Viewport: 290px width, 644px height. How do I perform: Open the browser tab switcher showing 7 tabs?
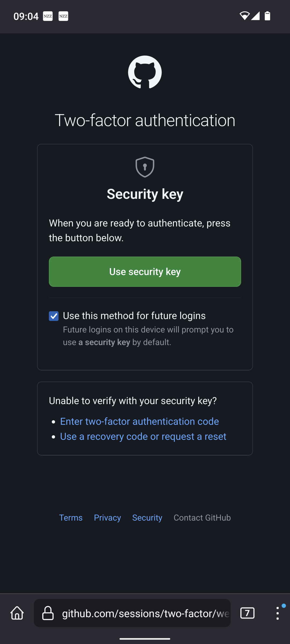tap(247, 613)
